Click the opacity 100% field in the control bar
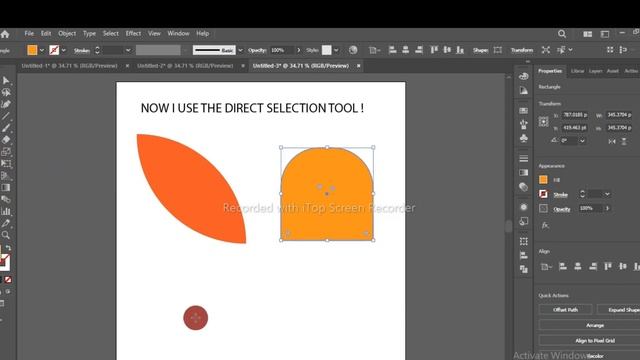The width and height of the screenshot is (640, 360). [282, 50]
